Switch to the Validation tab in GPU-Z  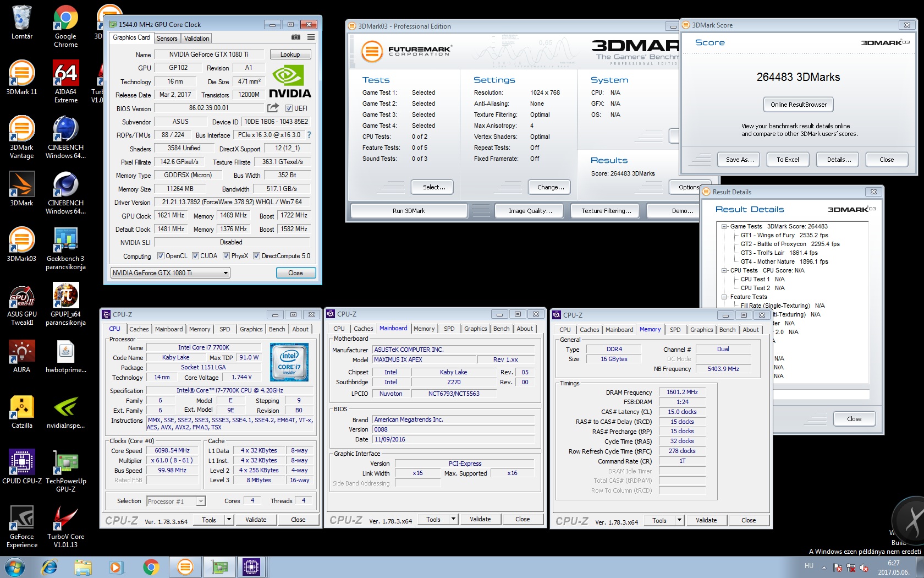pos(196,38)
